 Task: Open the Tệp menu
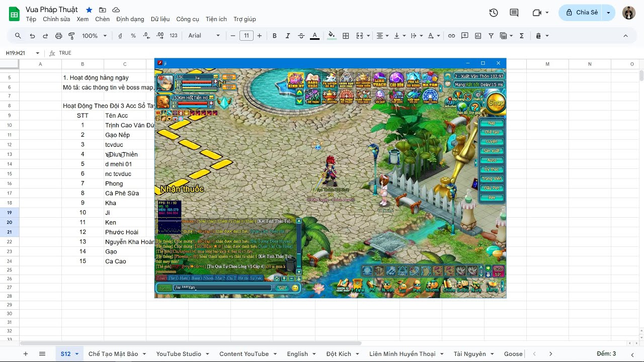click(x=31, y=19)
